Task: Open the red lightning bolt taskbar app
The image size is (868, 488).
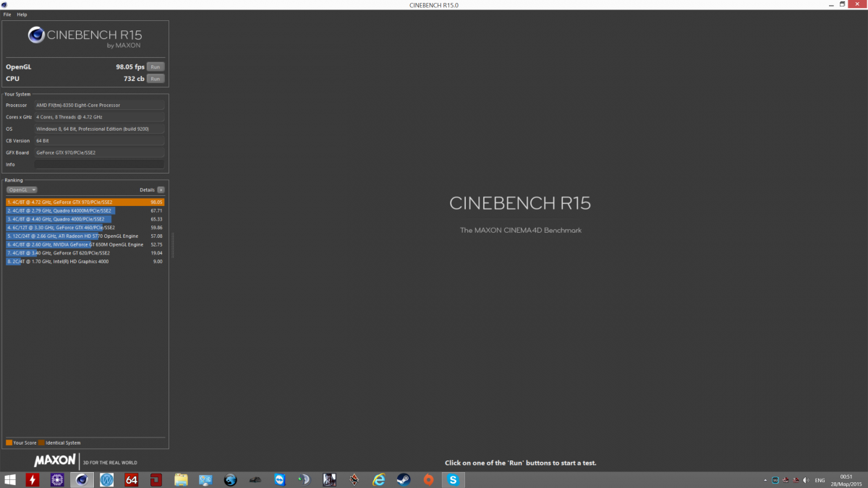Action: [x=33, y=479]
